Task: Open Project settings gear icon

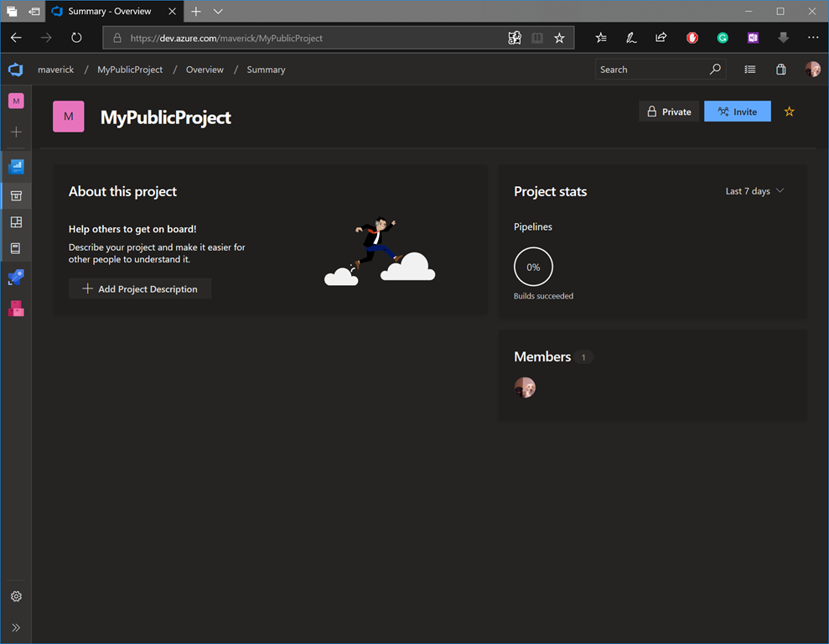Action: tap(16, 597)
